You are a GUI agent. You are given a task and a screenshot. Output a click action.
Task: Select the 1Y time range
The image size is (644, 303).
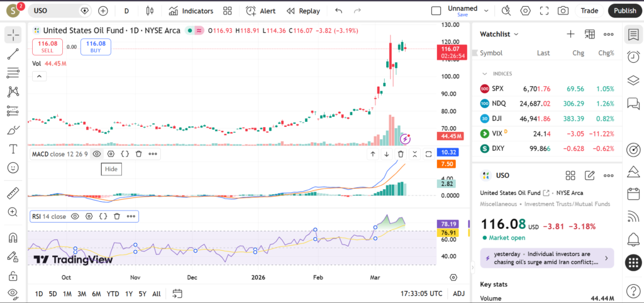128,294
